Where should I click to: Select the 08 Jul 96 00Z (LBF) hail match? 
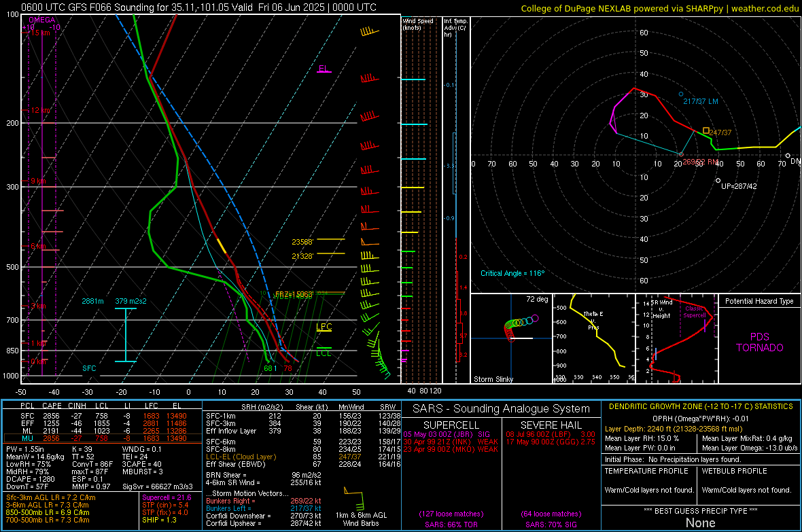click(x=551, y=434)
